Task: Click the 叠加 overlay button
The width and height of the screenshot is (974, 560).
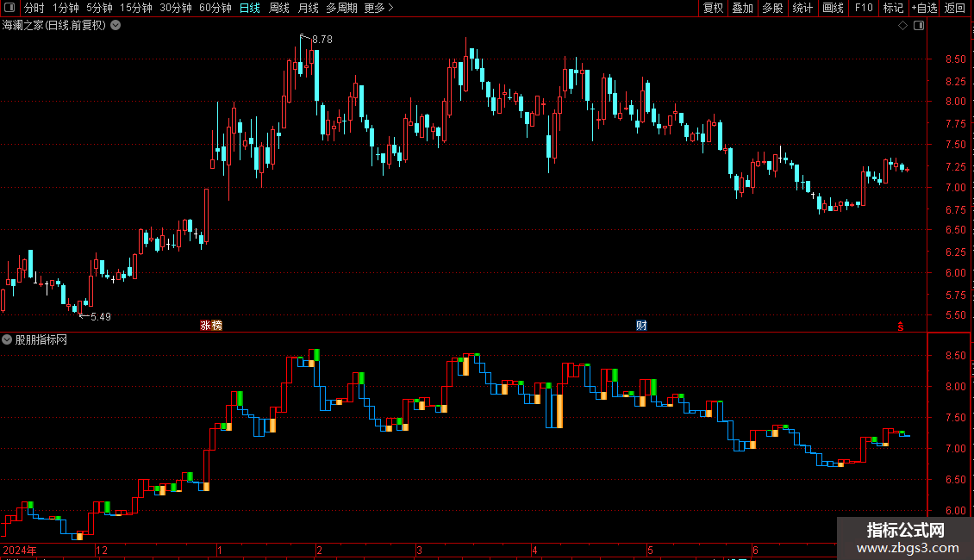Action: point(742,8)
